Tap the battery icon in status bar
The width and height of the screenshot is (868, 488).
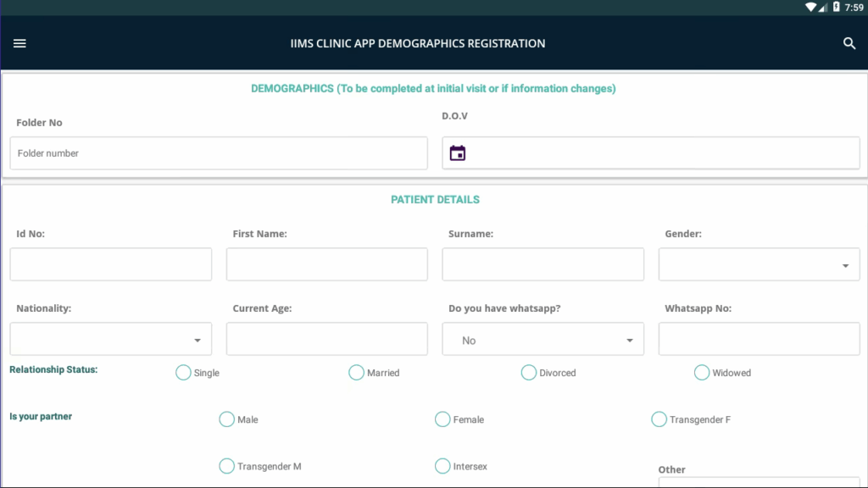(837, 7)
